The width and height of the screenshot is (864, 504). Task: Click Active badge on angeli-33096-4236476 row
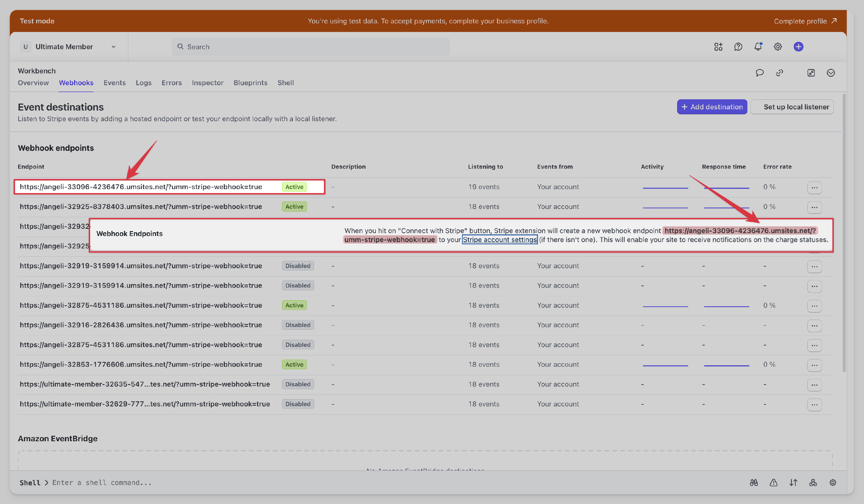pyautogui.click(x=295, y=187)
